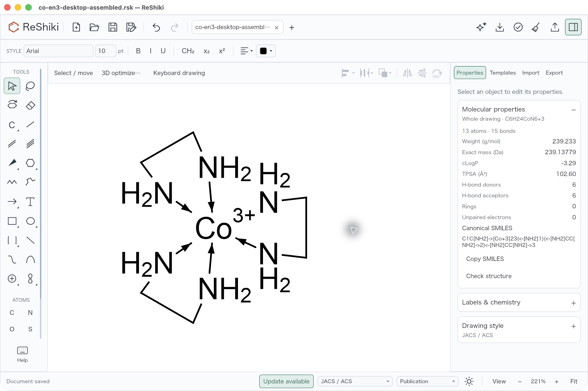Undo the last action
The image size is (588, 391).
156,27
